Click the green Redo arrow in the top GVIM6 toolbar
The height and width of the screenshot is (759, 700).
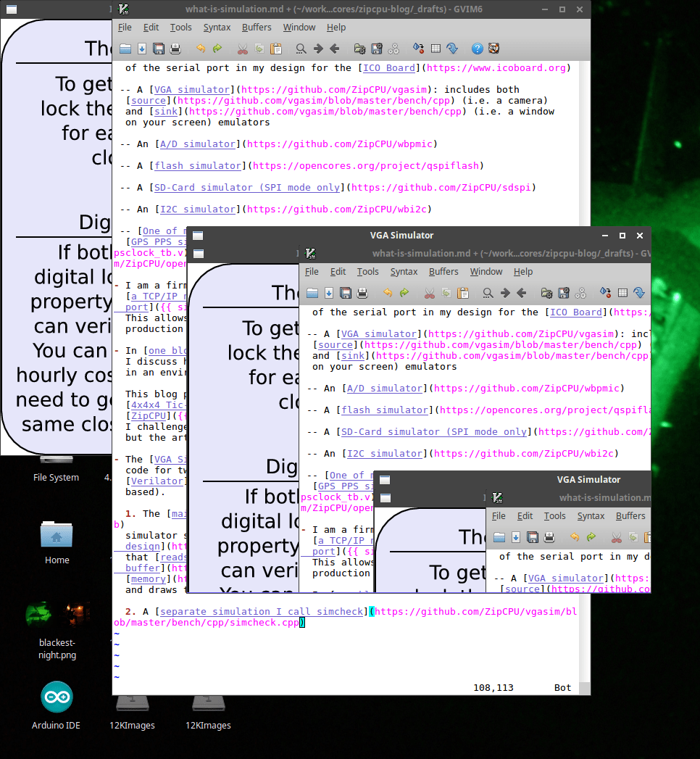pos(217,49)
